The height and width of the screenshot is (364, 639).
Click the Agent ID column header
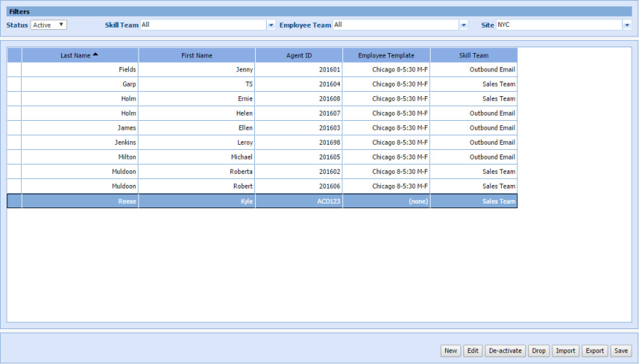pyautogui.click(x=299, y=55)
